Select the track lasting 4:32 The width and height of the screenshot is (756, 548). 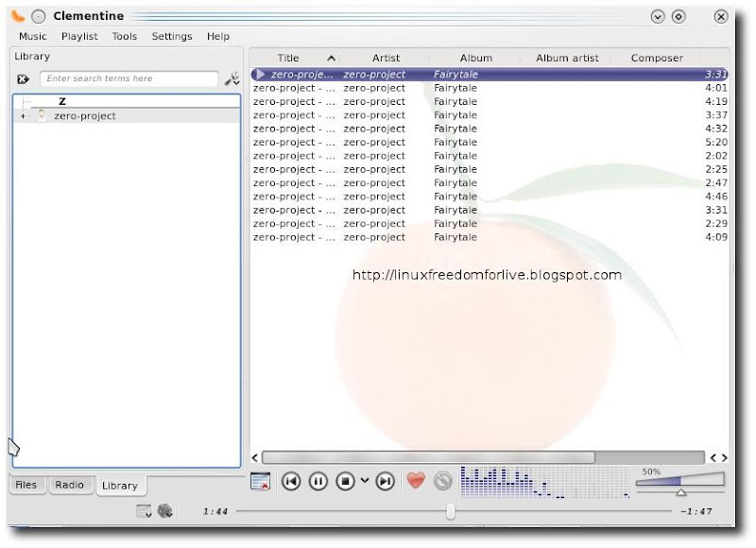point(490,128)
